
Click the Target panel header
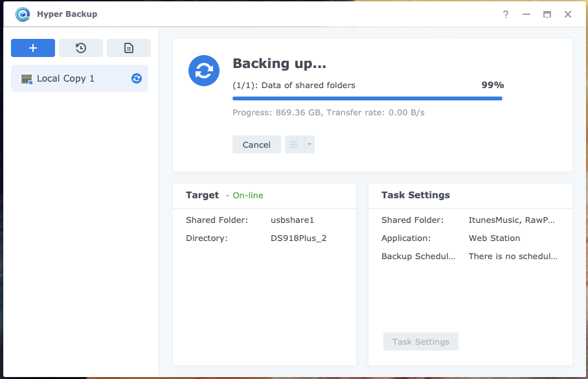[x=203, y=195]
